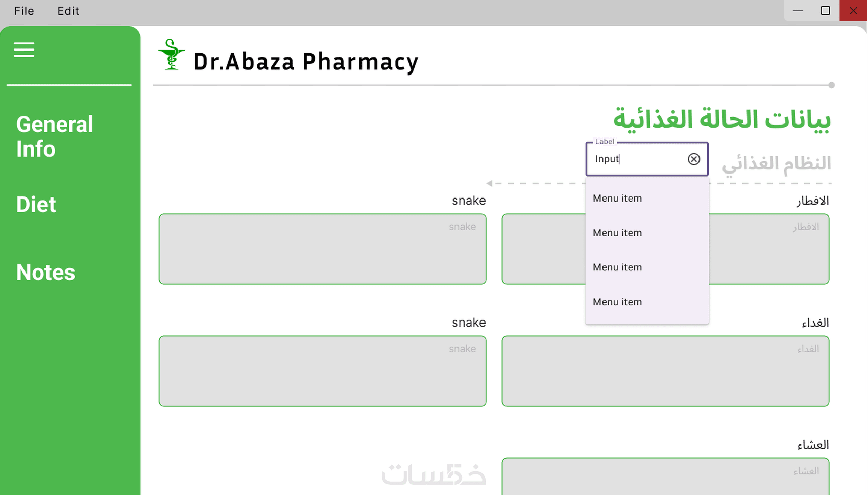The height and width of the screenshot is (495, 868).
Task: Close the window with the red X
Action: point(853,11)
